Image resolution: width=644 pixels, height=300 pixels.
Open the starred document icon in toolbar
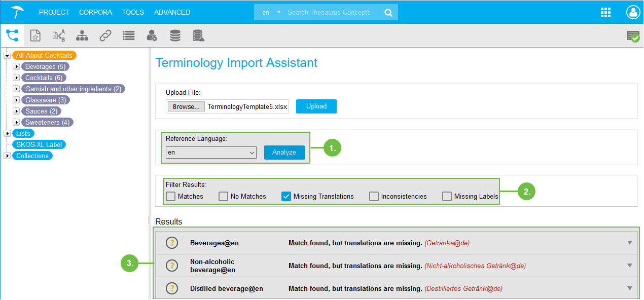click(35, 35)
